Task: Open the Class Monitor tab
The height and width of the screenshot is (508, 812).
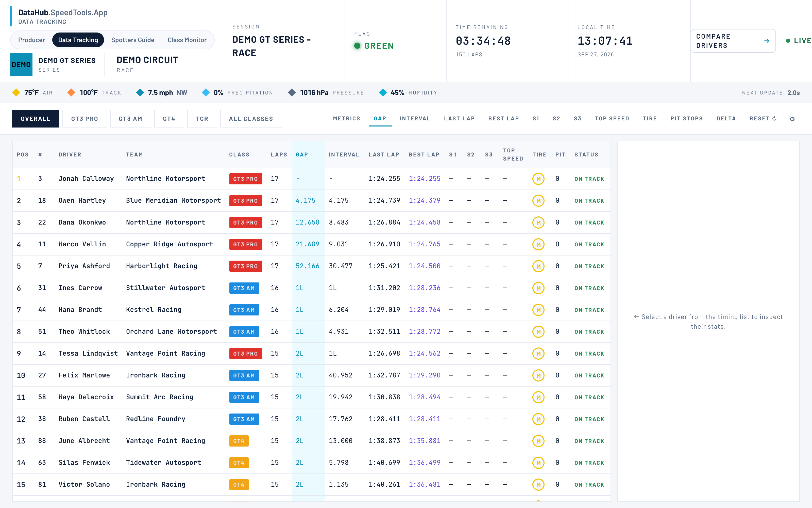Action: 187,40
